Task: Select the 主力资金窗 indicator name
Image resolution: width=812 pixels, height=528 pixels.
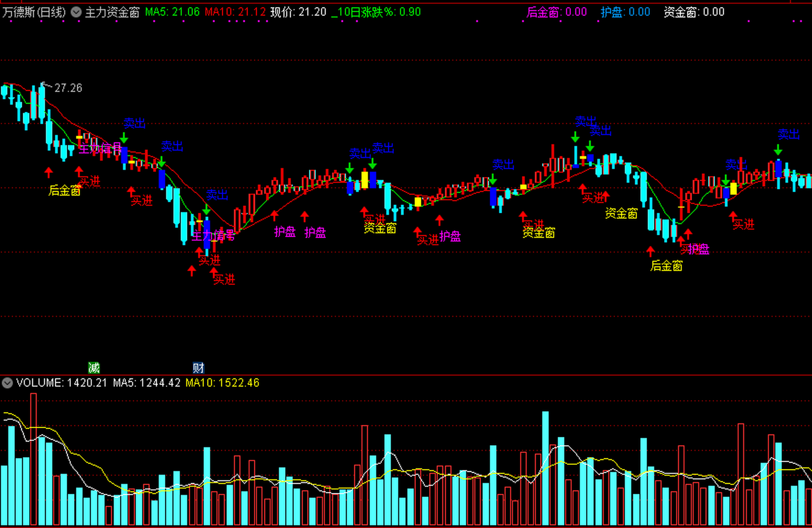Action: point(112,12)
